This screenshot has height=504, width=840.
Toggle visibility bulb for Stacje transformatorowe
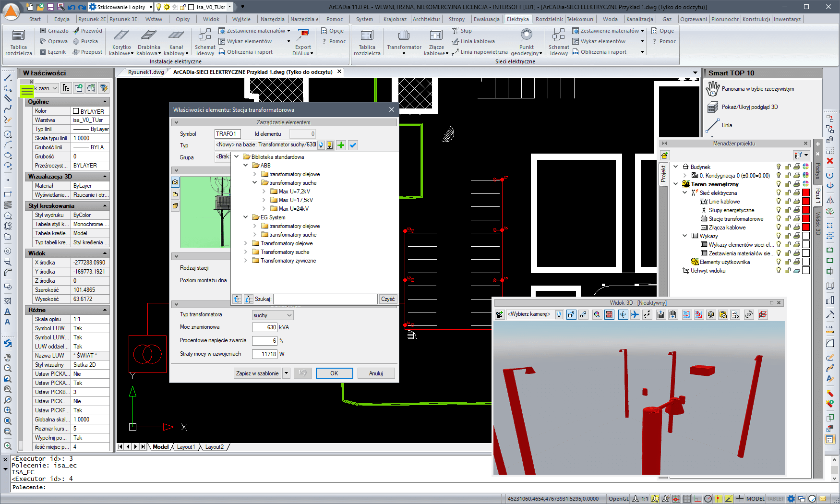point(779,219)
